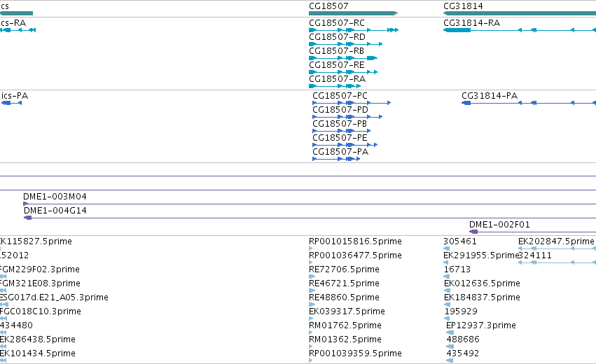Click EST EK286438.5prime
The image size is (596, 364).
tap(38, 339)
